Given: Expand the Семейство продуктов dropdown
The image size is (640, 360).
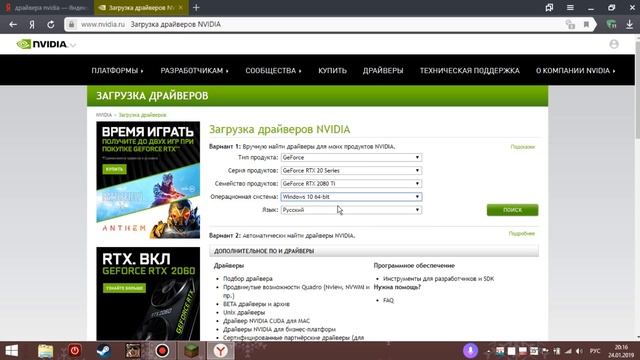Looking at the screenshot, I should click(x=351, y=184).
